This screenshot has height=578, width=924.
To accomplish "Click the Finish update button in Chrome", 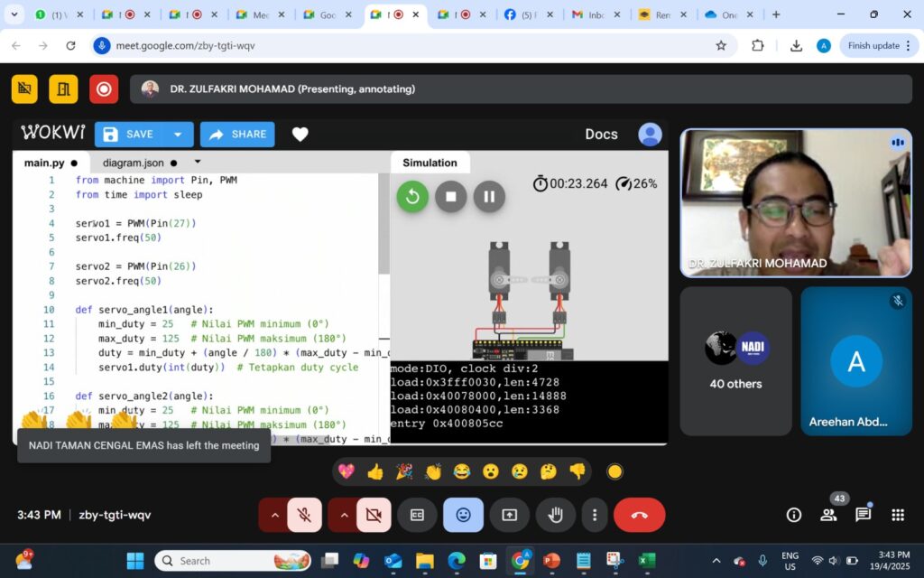I will point(873,46).
